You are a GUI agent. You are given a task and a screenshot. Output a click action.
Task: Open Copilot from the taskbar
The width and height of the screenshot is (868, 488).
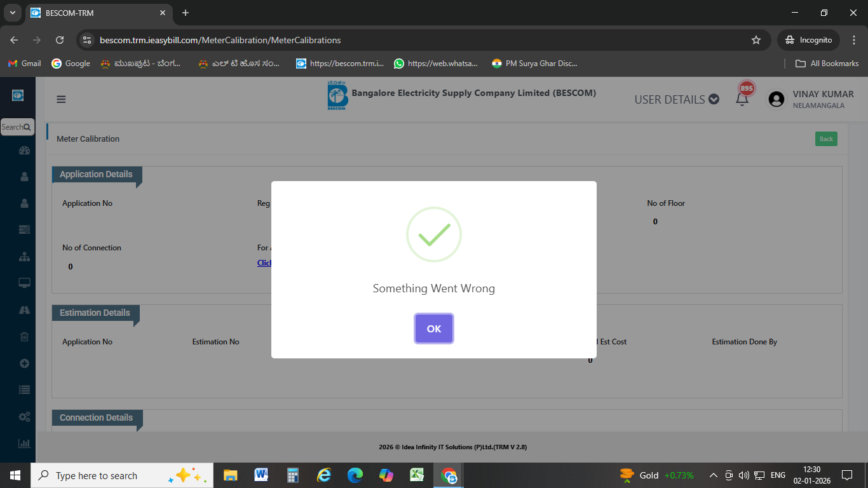[x=386, y=475]
